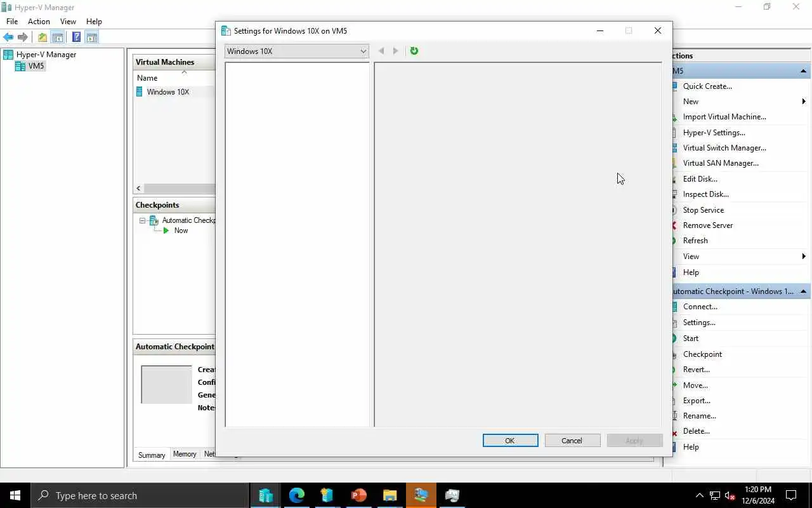Image resolution: width=812 pixels, height=508 pixels.
Task: Collapse the VM5 actions section
Action: [x=803, y=71]
